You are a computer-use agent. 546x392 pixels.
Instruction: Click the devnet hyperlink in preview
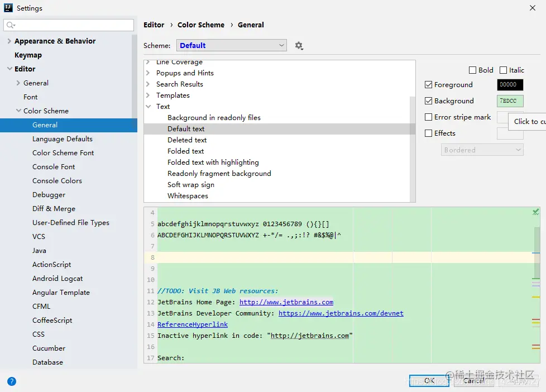click(x=341, y=313)
